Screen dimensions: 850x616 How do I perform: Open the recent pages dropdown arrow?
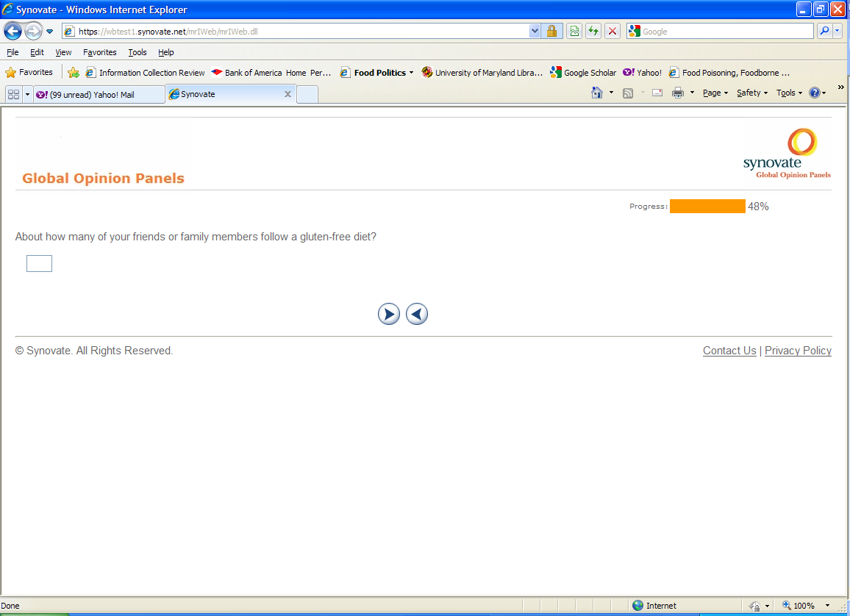click(x=49, y=32)
